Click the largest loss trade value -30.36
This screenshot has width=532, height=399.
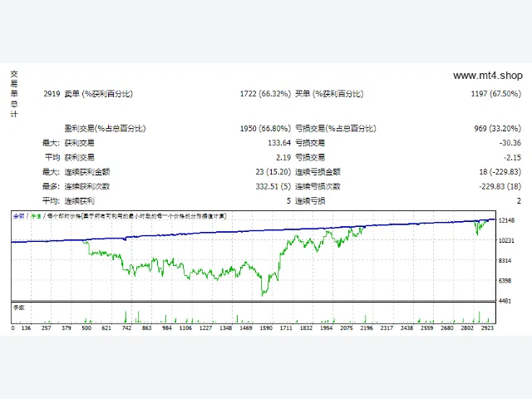[x=510, y=143]
